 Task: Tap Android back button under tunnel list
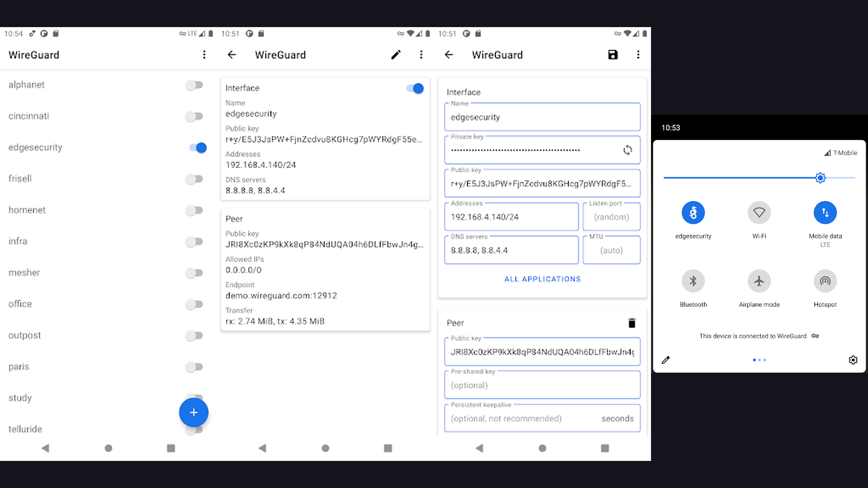[x=45, y=448]
